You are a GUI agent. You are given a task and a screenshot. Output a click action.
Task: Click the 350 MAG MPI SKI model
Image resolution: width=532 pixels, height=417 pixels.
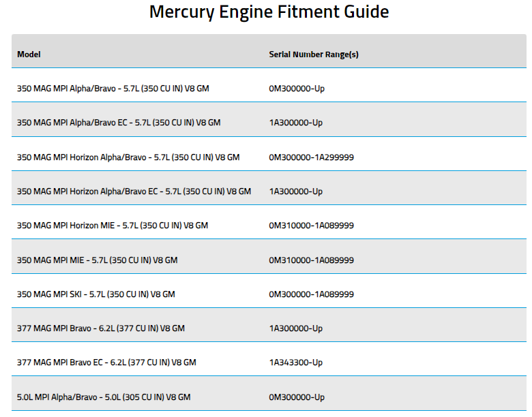pos(96,294)
